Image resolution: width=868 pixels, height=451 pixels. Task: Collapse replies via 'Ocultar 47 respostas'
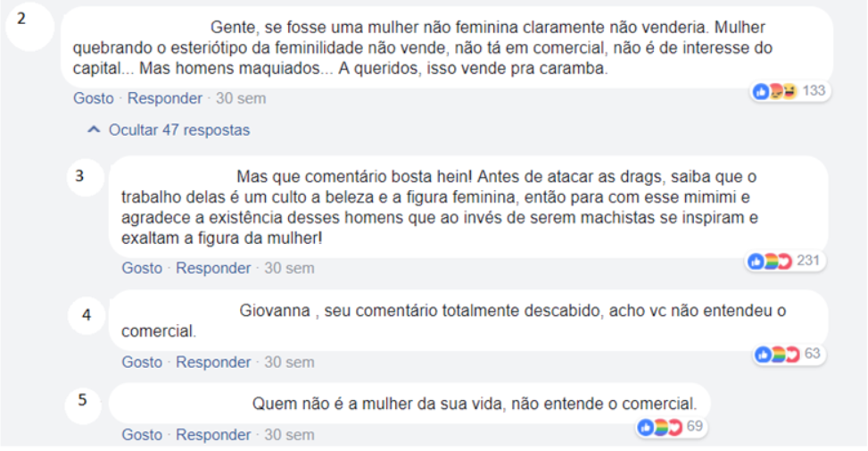pyautogui.click(x=178, y=130)
